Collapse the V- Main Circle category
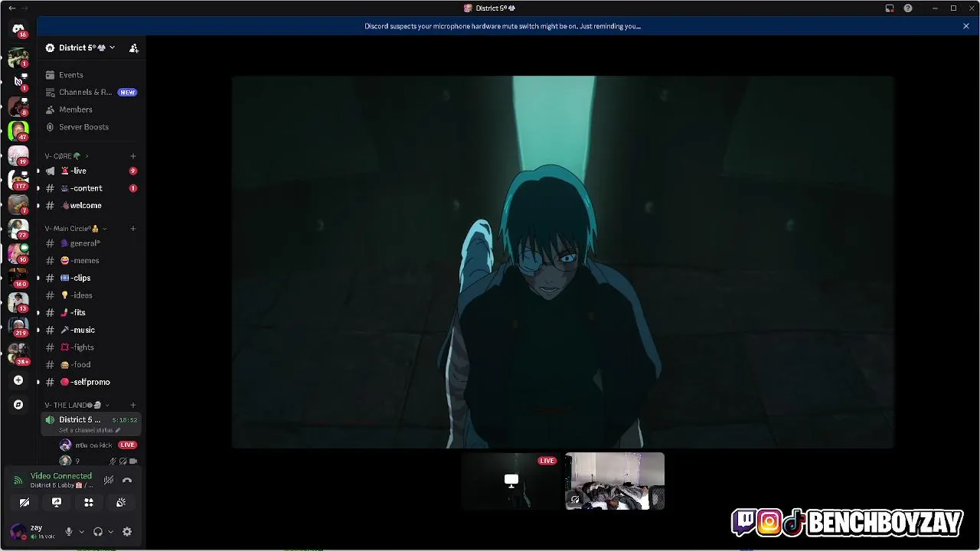The image size is (980, 551). 75,228
